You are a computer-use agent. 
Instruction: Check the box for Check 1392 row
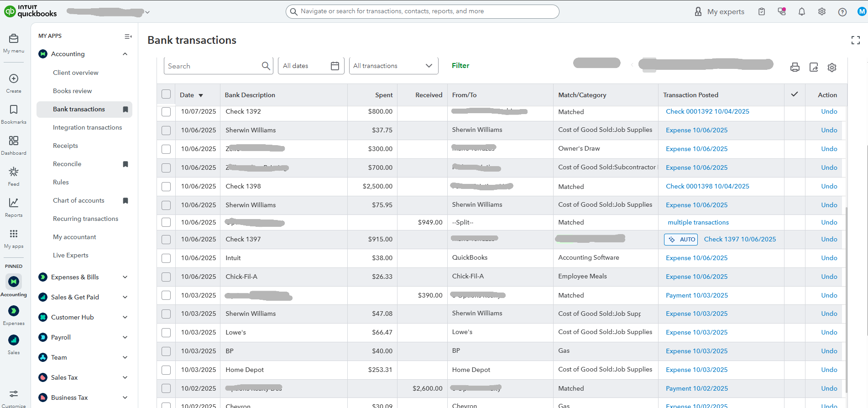coord(166,112)
